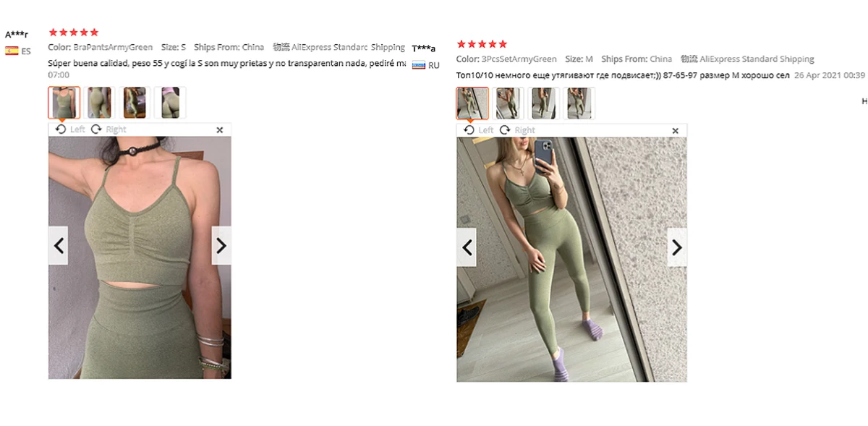Close the right review photo viewer
The image size is (868, 426).
[675, 131]
